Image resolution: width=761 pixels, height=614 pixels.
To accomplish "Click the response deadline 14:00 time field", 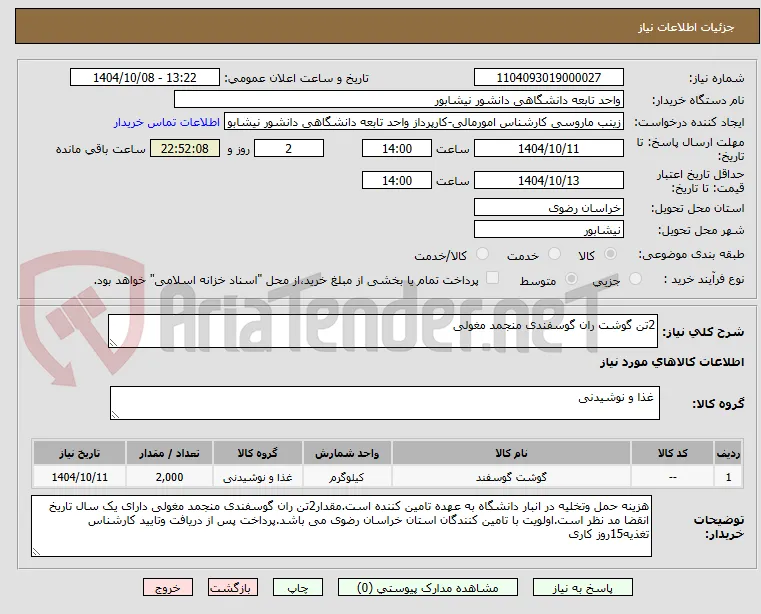I will click(x=397, y=149).
